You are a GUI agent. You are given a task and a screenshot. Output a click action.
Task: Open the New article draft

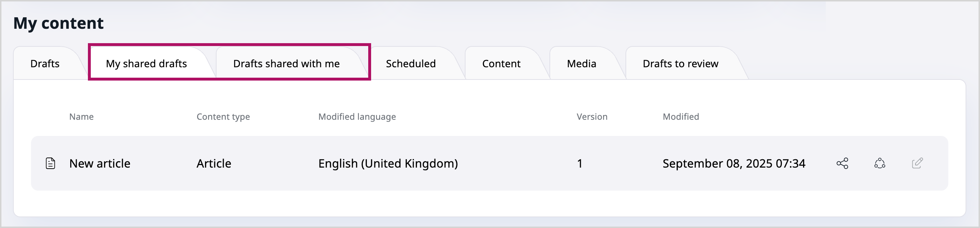(99, 163)
